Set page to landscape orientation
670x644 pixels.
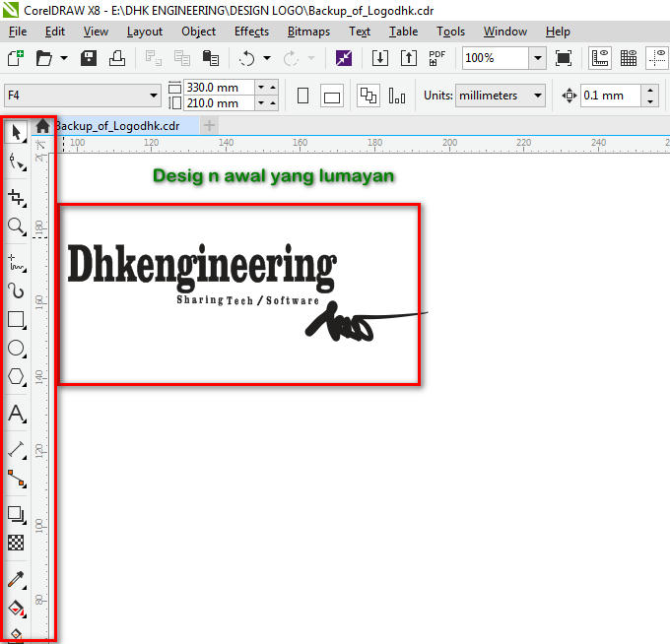click(x=332, y=96)
